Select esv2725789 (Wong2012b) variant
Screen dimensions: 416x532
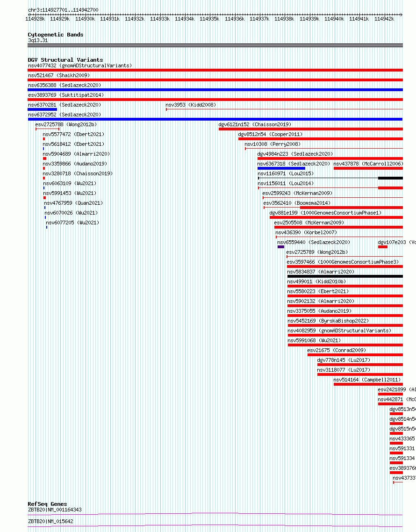pyautogui.click(x=317, y=252)
